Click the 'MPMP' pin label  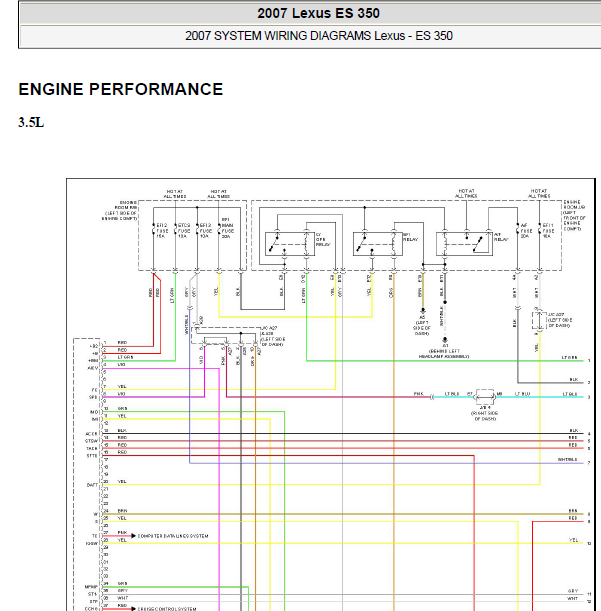click(x=91, y=587)
